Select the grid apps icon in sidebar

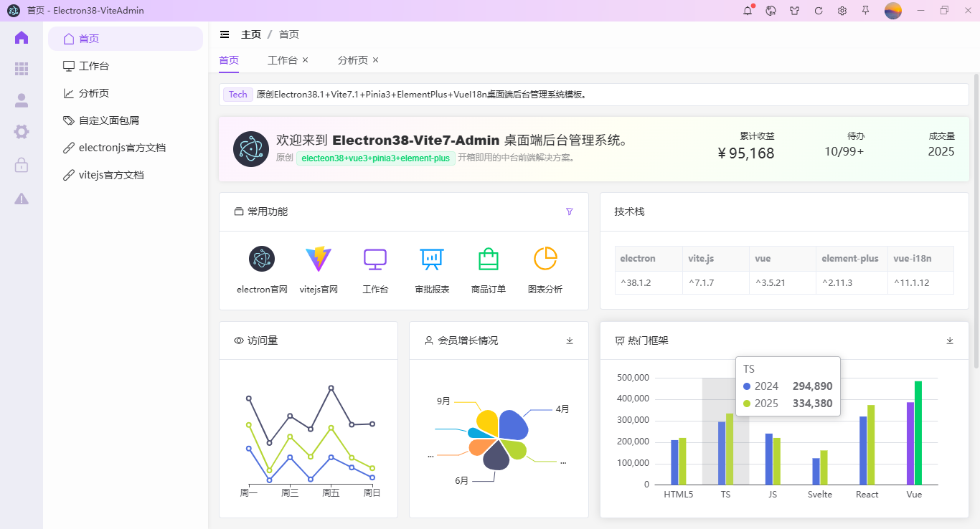(x=22, y=69)
